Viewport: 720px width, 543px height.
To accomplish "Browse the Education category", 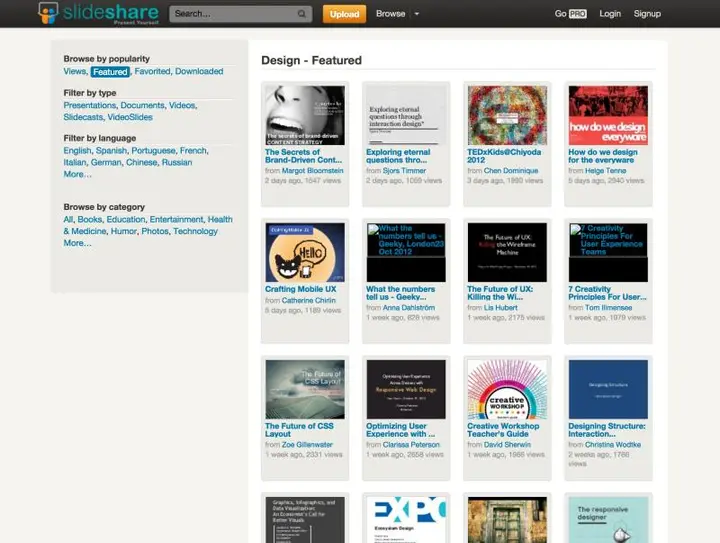I will (126, 219).
